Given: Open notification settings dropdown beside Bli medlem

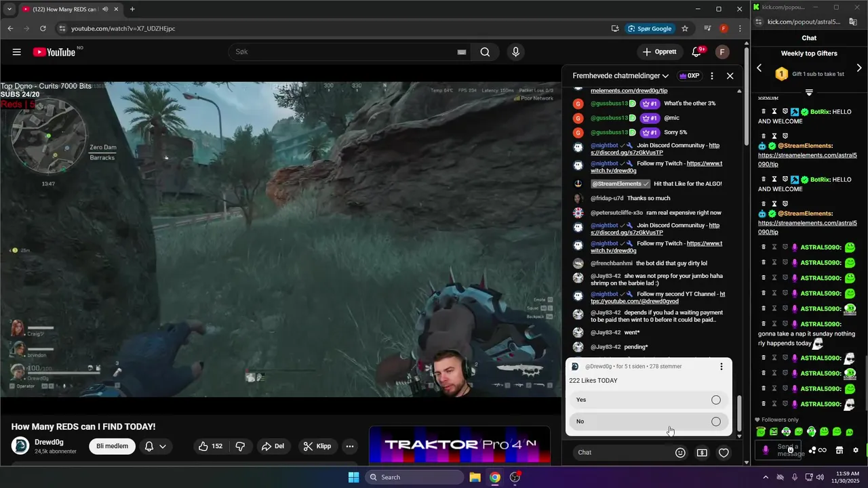Looking at the screenshot, I should 155,446.
